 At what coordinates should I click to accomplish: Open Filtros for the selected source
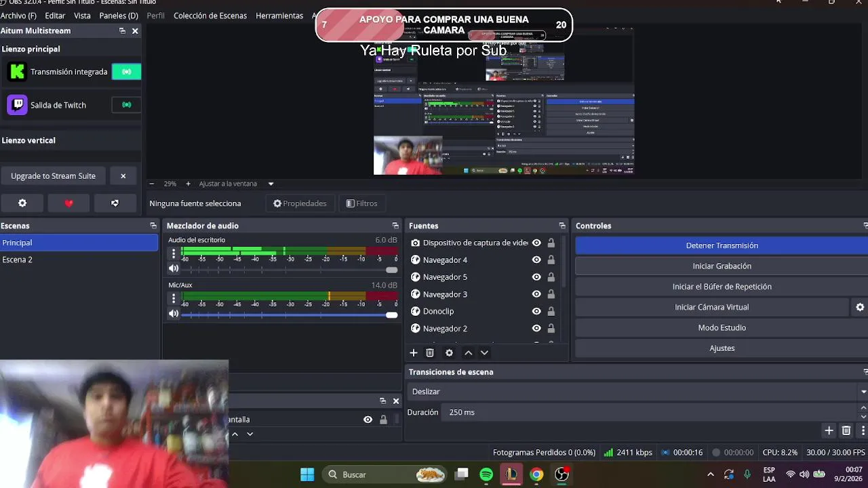tap(361, 203)
